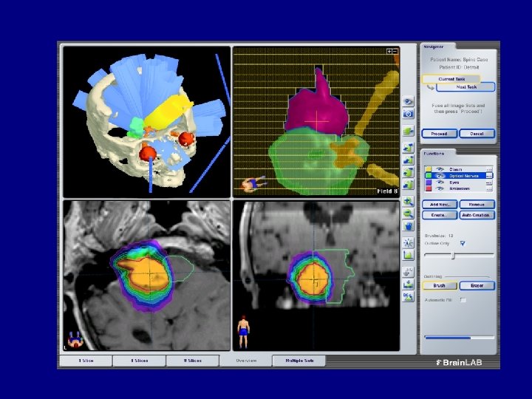
Task: Open the ellipsis options for Chiasm
Action: click(x=489, y=169)
